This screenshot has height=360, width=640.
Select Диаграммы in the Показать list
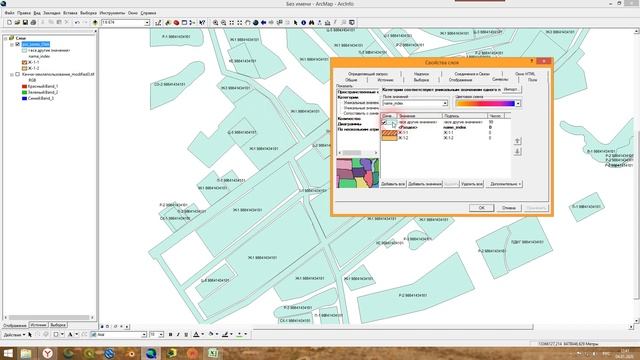(x=349, y=124)
